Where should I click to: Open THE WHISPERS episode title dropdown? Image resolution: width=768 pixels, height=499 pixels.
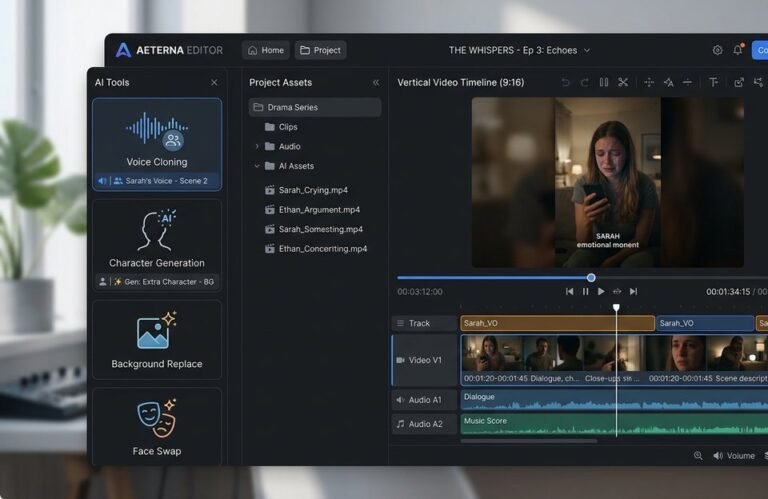pyautogui.click(x=519, y=50)
